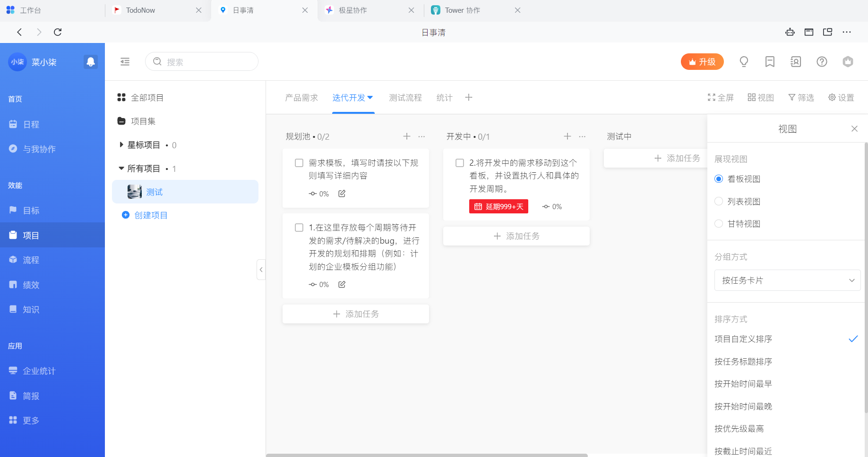Check the 需求模板 task checkbox

click(x=299, y=163)
